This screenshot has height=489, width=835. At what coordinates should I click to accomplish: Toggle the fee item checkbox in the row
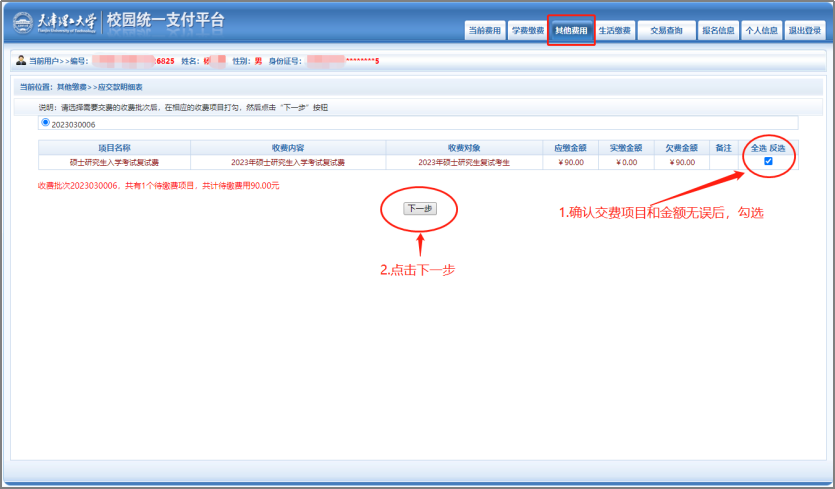768,161
